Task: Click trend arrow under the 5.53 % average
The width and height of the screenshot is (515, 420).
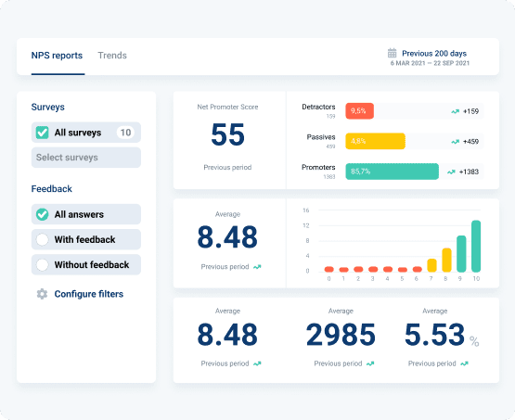Action: point(464,363)
